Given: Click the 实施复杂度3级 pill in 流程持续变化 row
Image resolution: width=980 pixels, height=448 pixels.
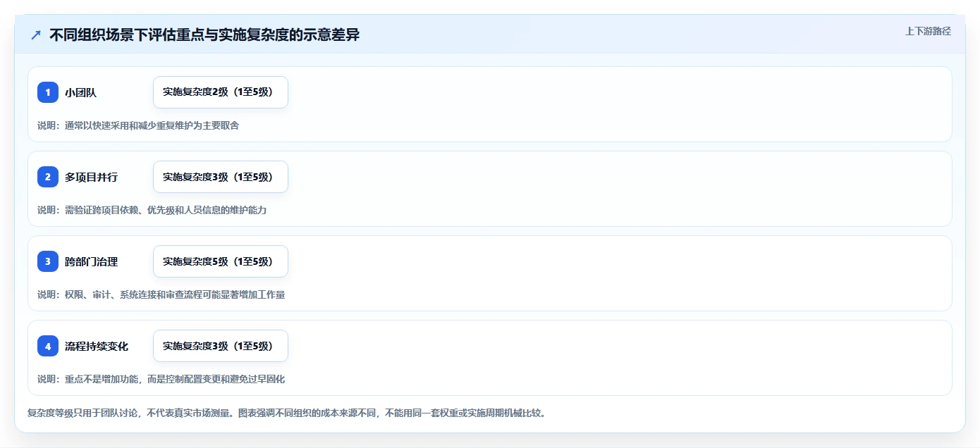Looking at the screenshot, I should point(221,346).
